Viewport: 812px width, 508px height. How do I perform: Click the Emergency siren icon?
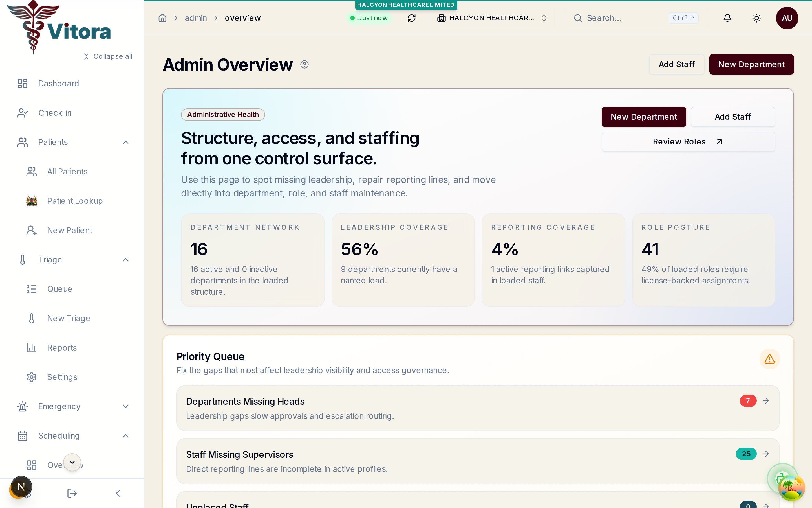[23, 406]
